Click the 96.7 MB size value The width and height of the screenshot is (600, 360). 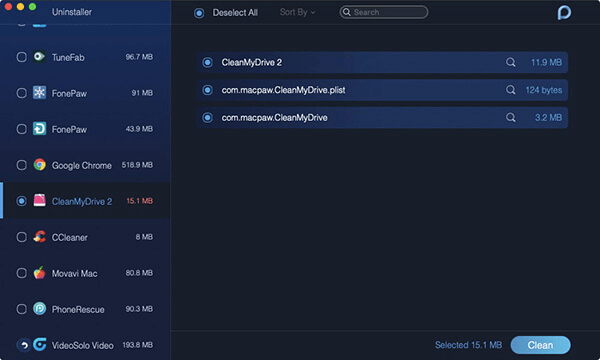[139, 57]
